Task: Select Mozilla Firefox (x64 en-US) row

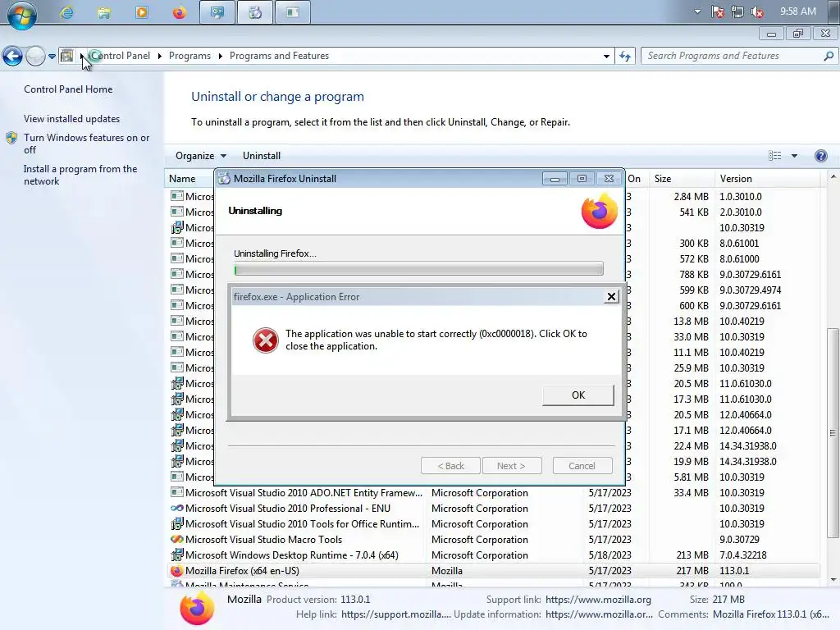Action: (x=494, y=571)
